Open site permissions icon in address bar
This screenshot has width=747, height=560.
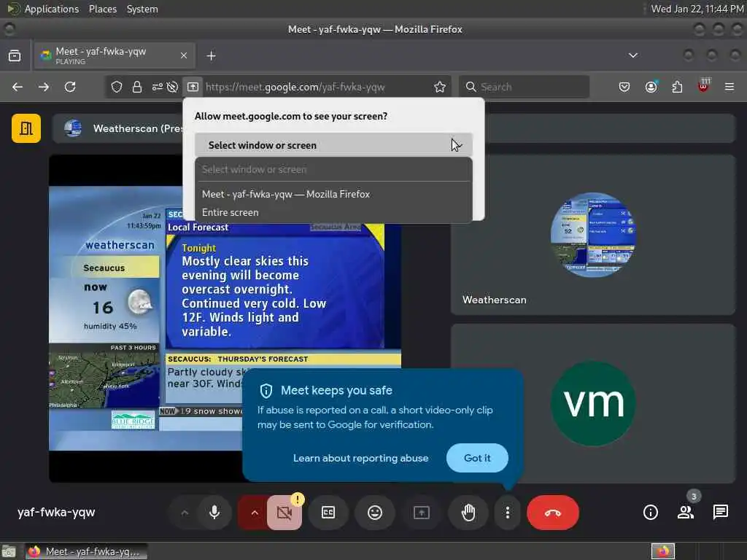point(158,87)
